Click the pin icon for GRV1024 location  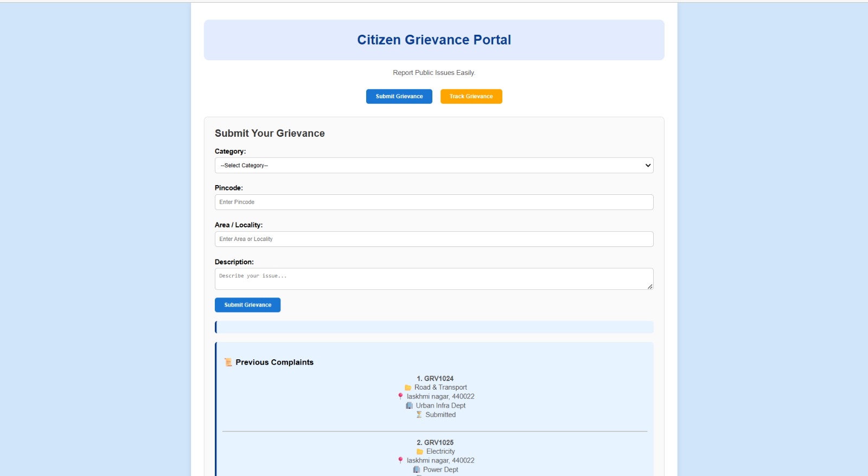tap(400, 396)
